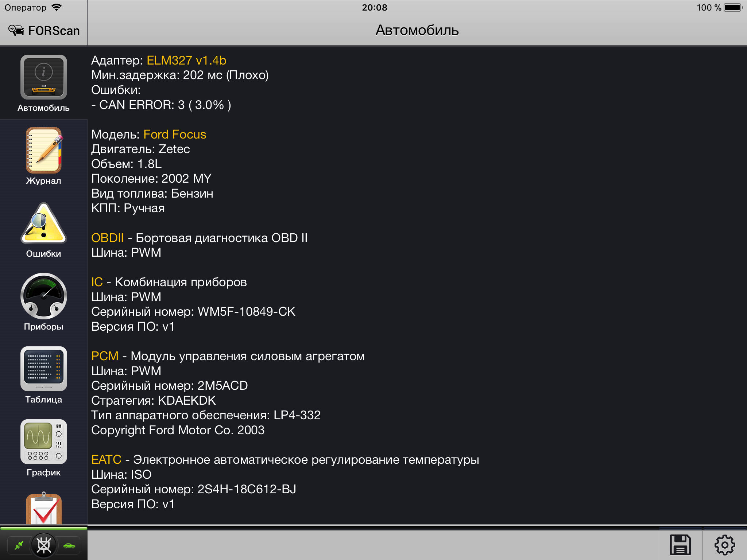Viewport: 747px width, 560px height.
Task: Open Ford Focus model details
Action: pyautogui.click(x=174, y=135)
